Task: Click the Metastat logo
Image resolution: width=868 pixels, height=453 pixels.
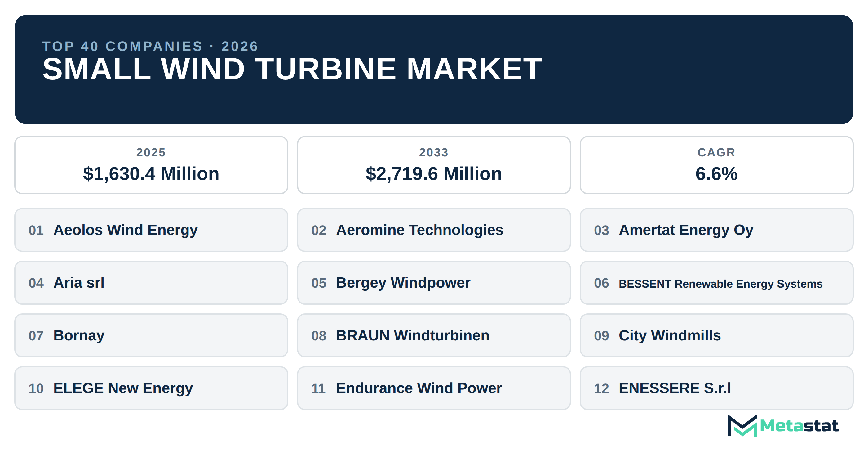Action: 782,426
